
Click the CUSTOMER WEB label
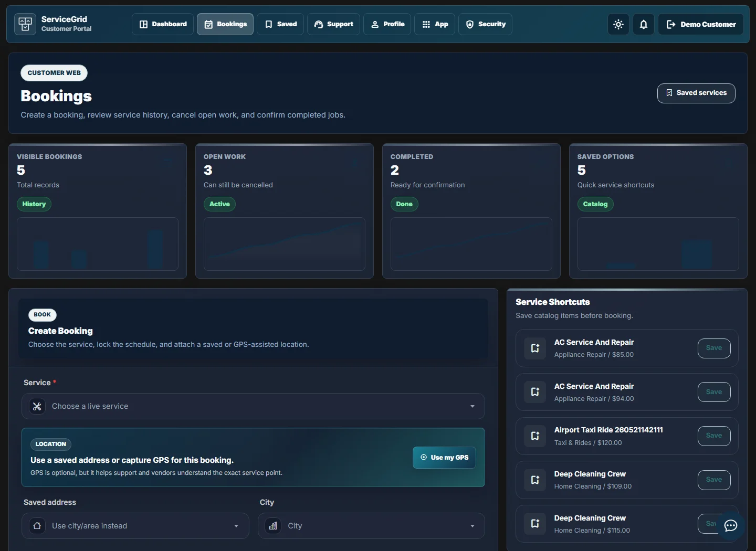point(54,73)
